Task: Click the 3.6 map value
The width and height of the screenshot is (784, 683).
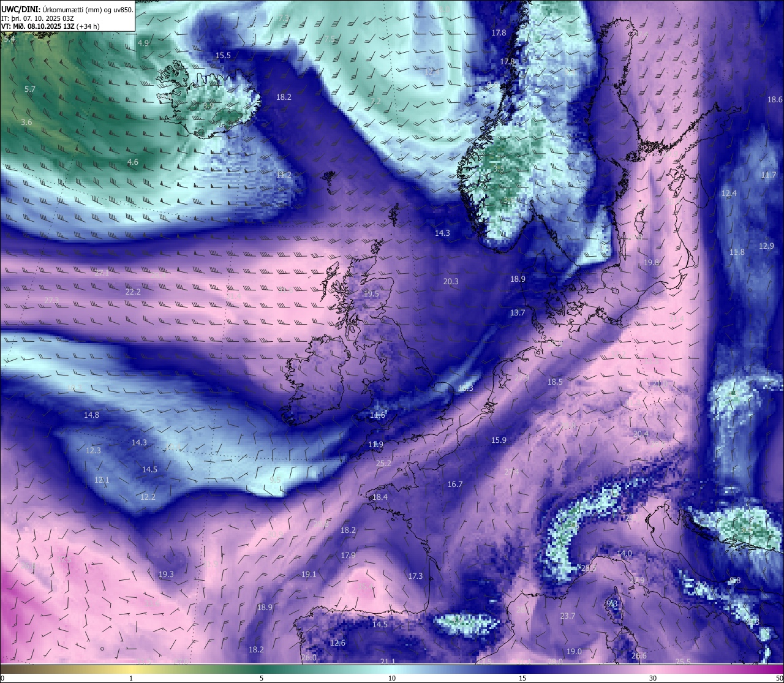Action: tap(26, 123)
